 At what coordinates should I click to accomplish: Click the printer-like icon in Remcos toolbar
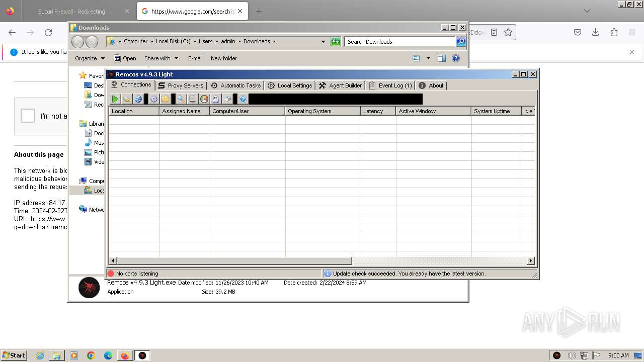coord(227,99)
